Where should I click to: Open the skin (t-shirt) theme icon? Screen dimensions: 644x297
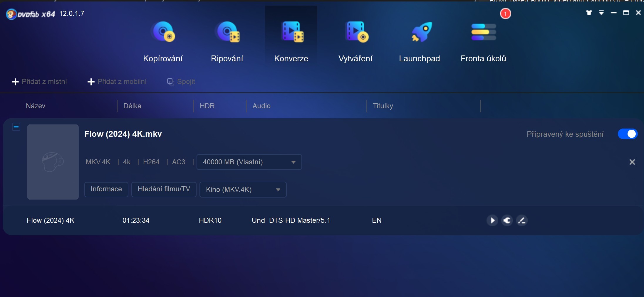[x=589, y=13]
